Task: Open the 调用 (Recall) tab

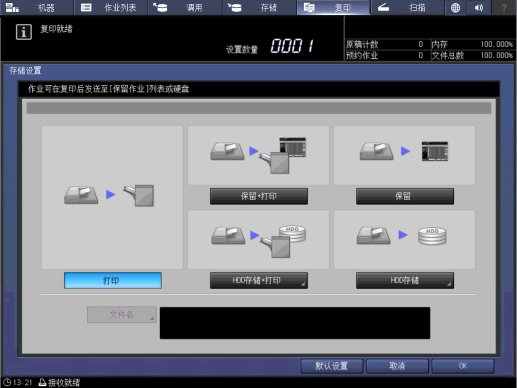Action: (185, 7)
